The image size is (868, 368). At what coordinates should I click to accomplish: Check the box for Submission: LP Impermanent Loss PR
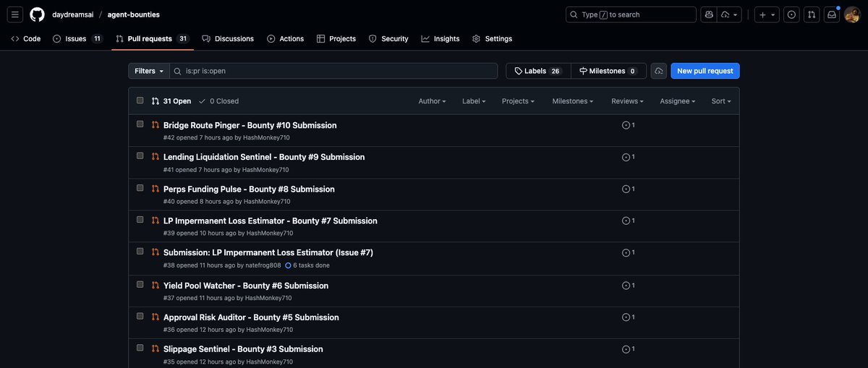140,251
